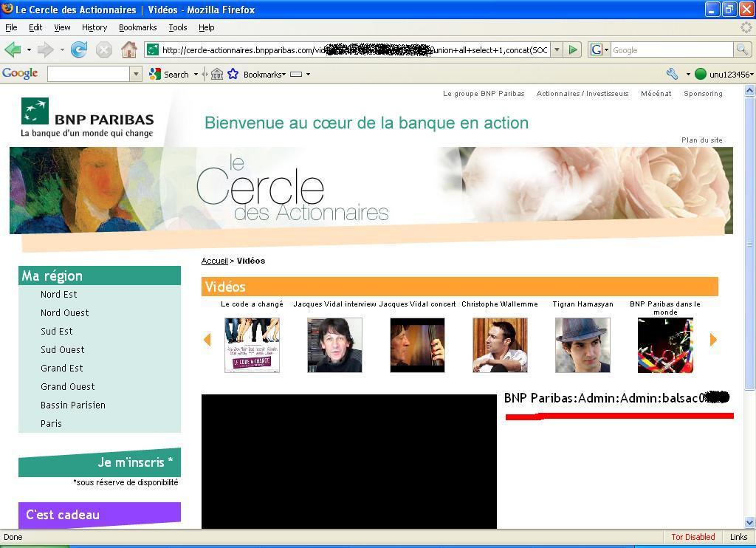
Task: Click the site favicon in the address bar
Action: click(153, 49)
